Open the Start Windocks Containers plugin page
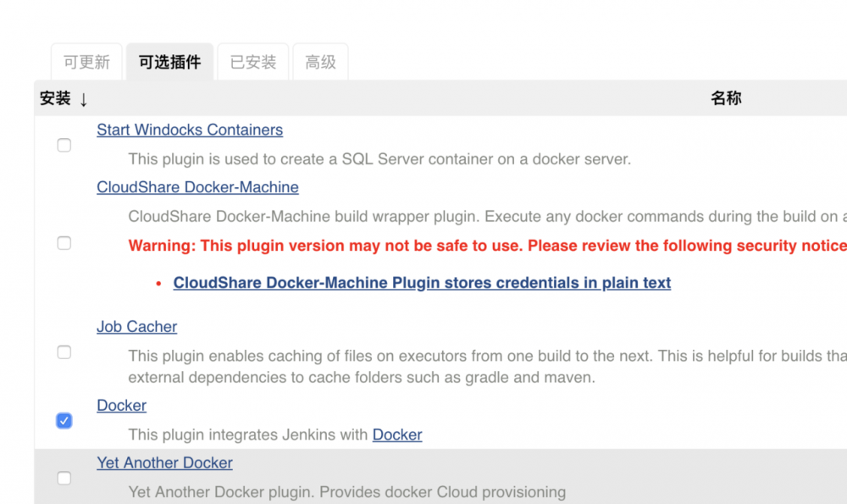The height and width of the screenshot is (504, 847). pyautogui.click(x=190, y=130)
